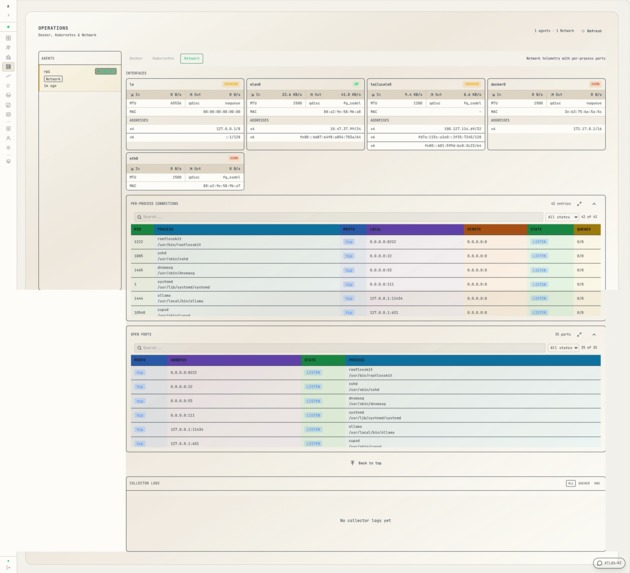Click the highlighted Operations icon in sidebar
Viewport: 630px width, 573px height.
[8, 67]
